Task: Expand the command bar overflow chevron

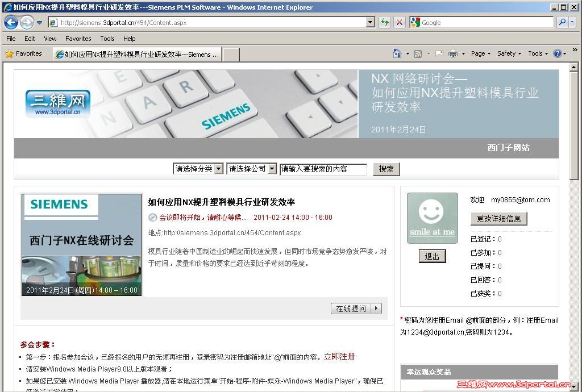Action: point(575,49)
